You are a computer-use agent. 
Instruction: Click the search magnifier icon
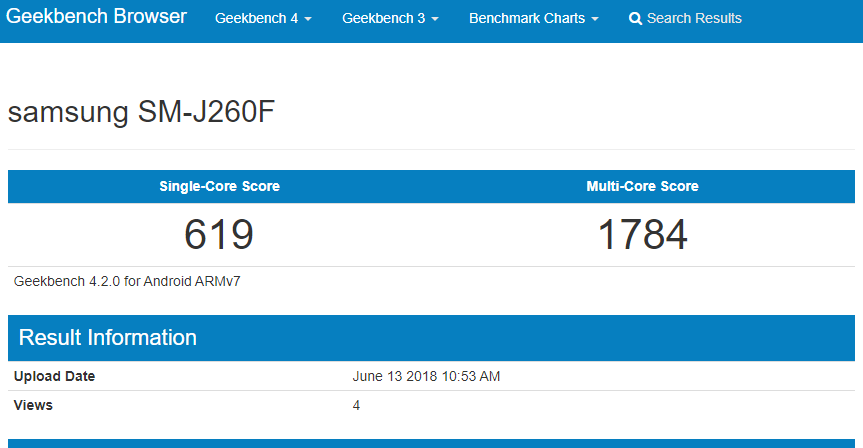point(635,19)
